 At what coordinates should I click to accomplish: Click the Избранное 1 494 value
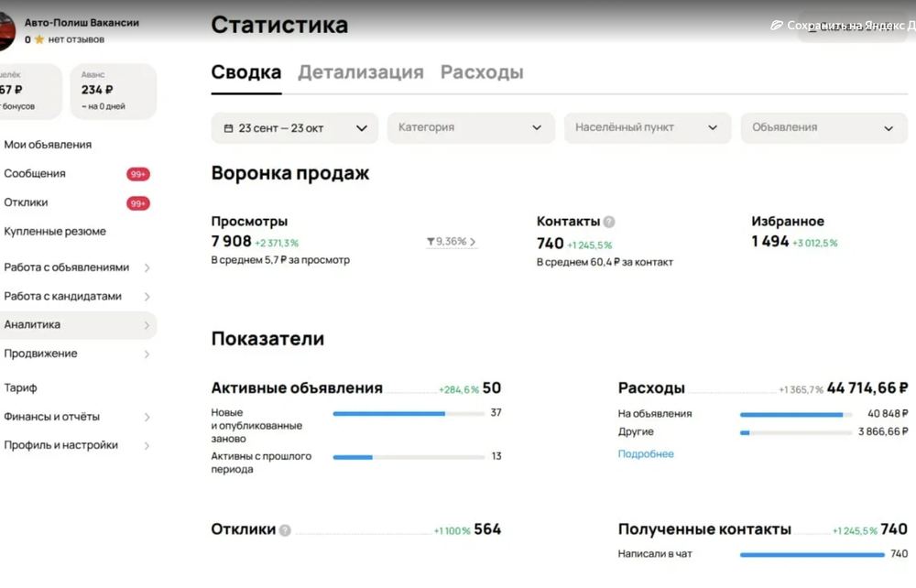tap(770, 242)
